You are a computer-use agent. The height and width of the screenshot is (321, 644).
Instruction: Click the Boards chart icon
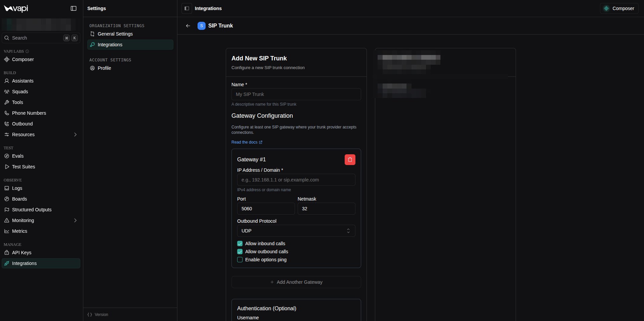(7, 199)
